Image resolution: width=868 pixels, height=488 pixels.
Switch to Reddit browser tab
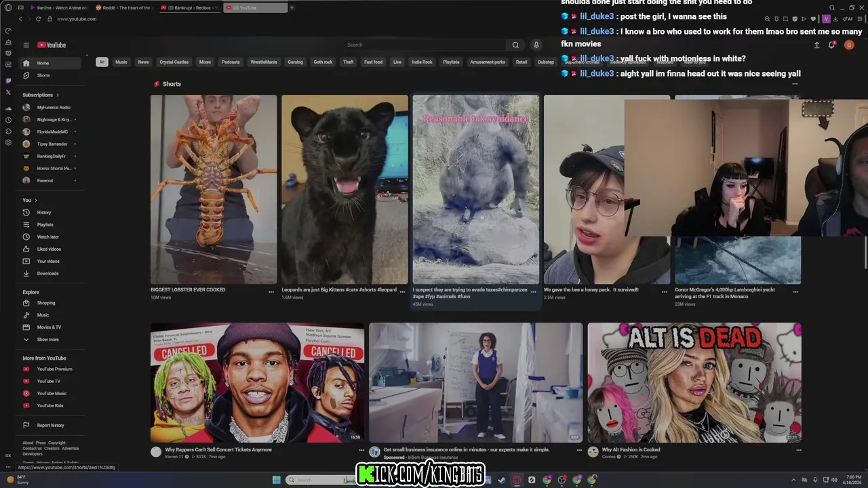123,7
